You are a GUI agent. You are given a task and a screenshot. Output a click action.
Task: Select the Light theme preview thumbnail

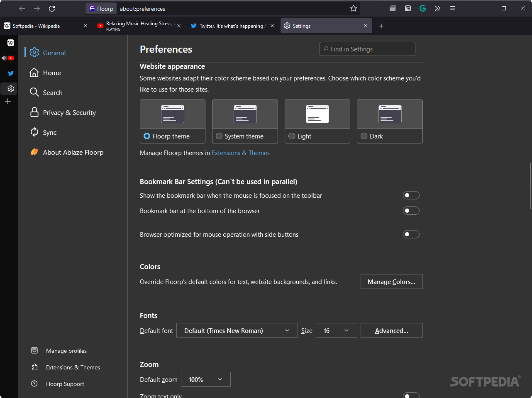(x=317, y=114)
